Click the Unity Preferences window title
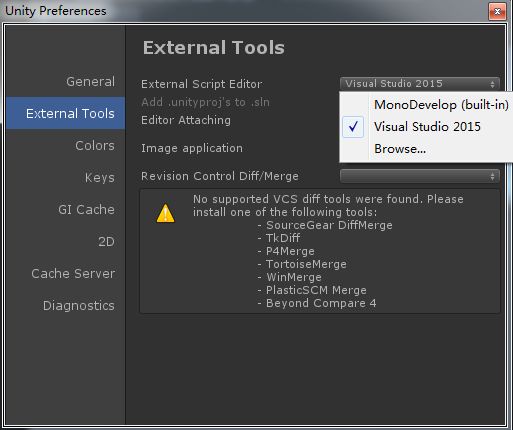The height and width of the screenshot is (430, 513). pos(56,11)
